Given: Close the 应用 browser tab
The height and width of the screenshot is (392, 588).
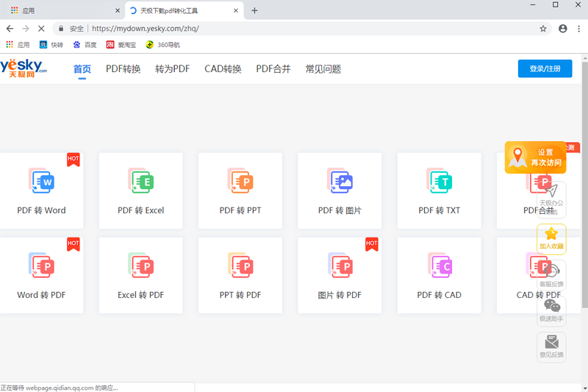Looking at the screenshot, I should (118, 10).
